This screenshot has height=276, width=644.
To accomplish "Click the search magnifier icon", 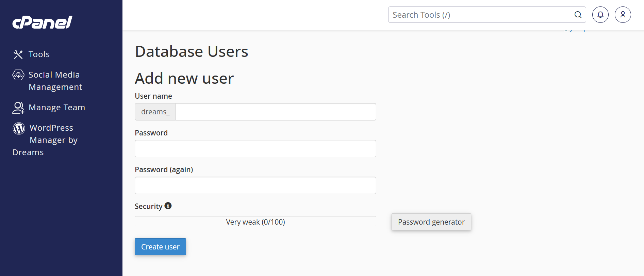I will [578, 15].
